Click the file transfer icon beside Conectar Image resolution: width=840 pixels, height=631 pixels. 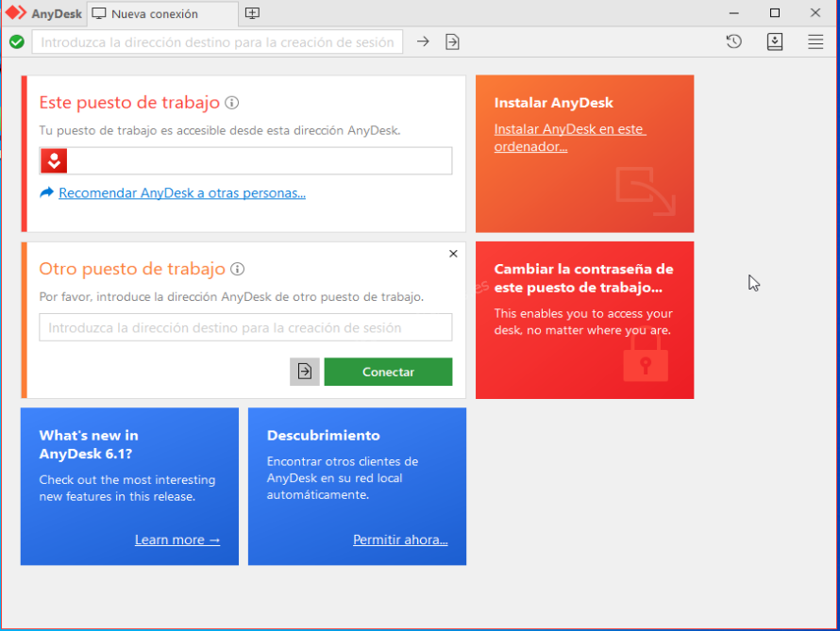[304, 371]
